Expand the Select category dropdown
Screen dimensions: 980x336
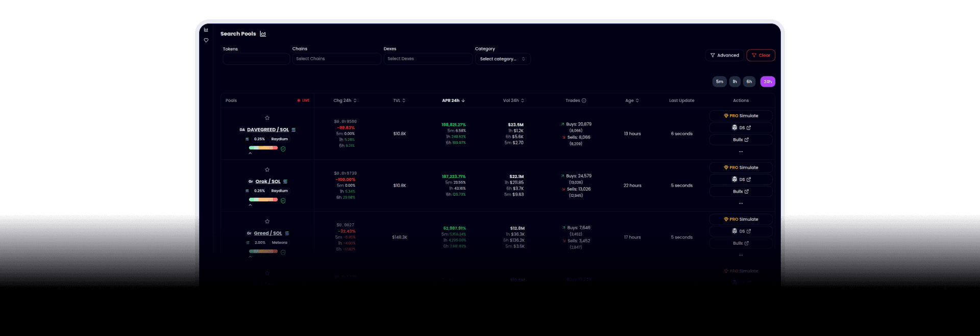click(x=502, y=59)
